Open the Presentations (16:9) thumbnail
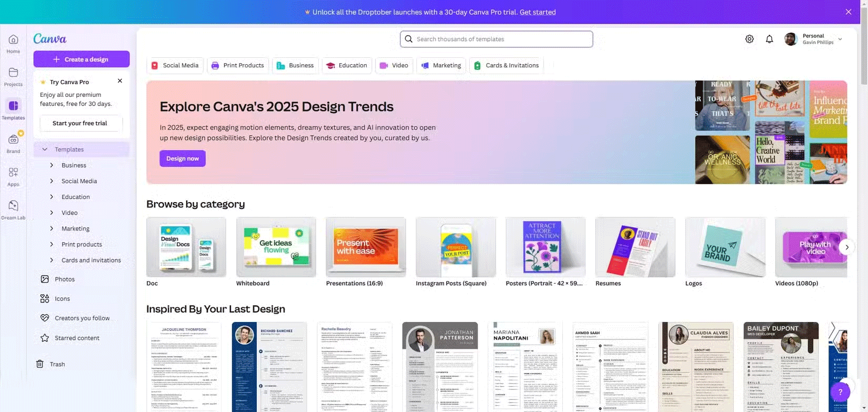The height and width of the screenshot is (412, 868). 366,247
